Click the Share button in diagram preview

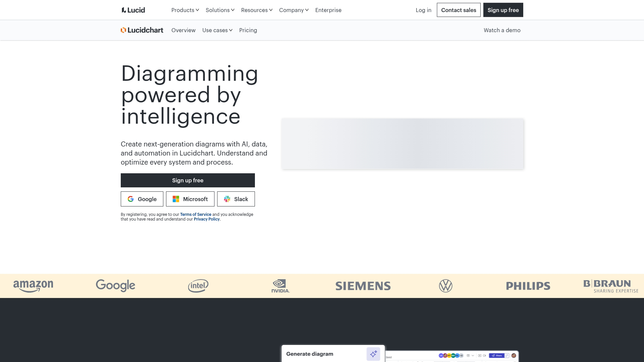[x=497, y=356]
